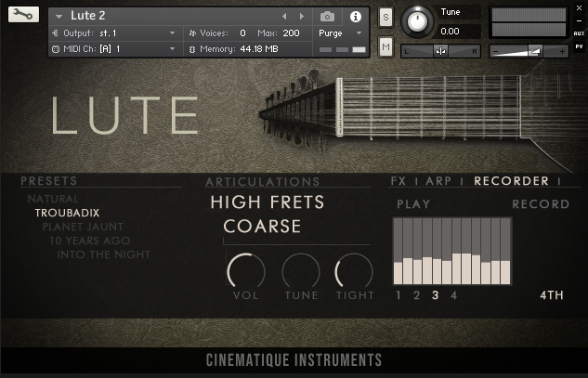Select the TROUBADIX preset
The width and height of the screenshot is (588, 378).
(67, 213)
